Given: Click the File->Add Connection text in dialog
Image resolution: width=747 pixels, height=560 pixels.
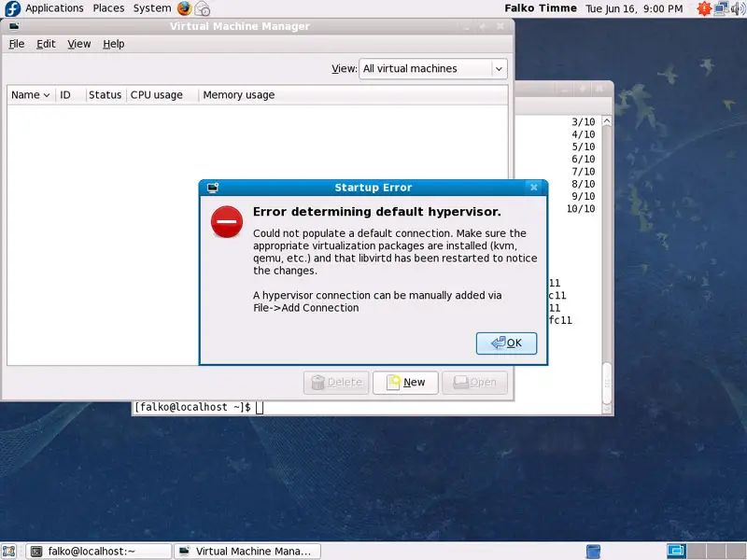Looking at the screenshot, I should (306, 308).
